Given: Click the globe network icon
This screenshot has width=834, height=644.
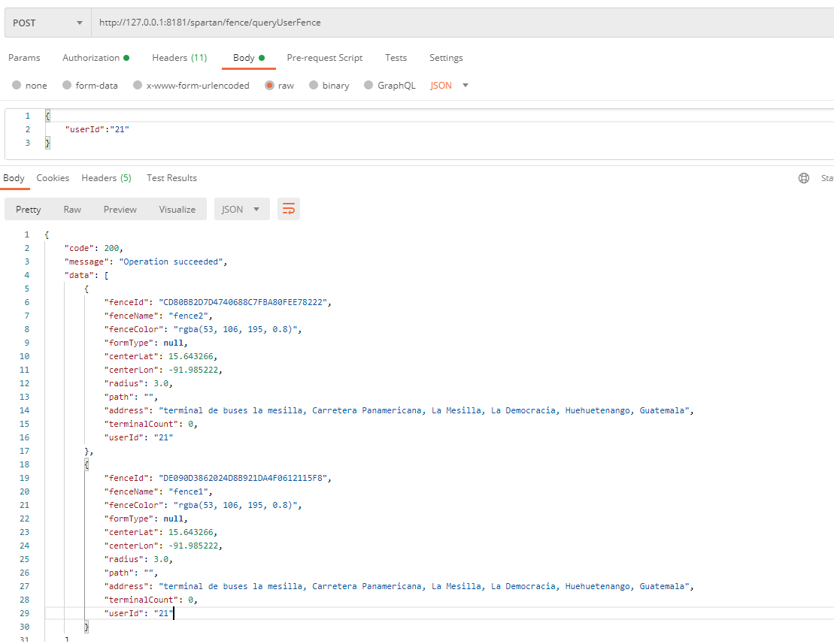Looking at the screenshot, I should 804,178.
